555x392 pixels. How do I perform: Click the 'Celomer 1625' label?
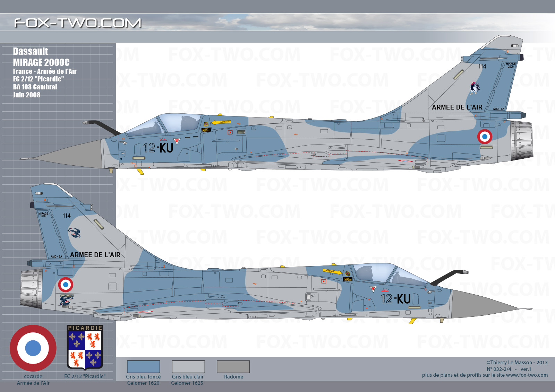pyautogui.click(x=187, y=383)
